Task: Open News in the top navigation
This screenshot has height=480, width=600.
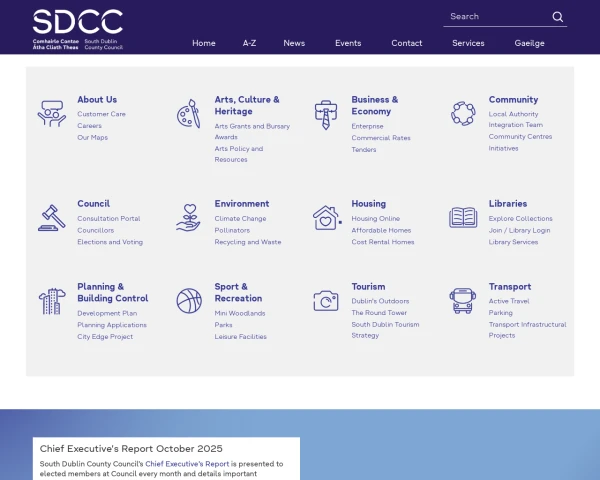Action: [294, 43]
